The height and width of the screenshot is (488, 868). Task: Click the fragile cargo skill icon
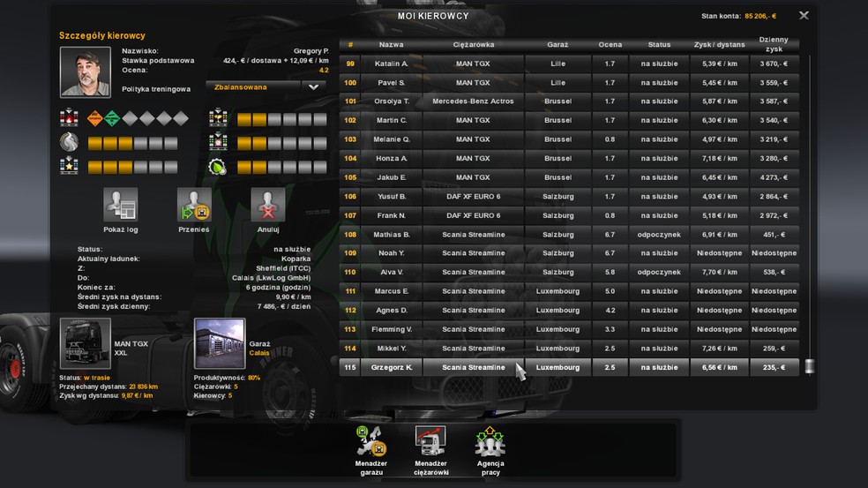coord(218,118)
